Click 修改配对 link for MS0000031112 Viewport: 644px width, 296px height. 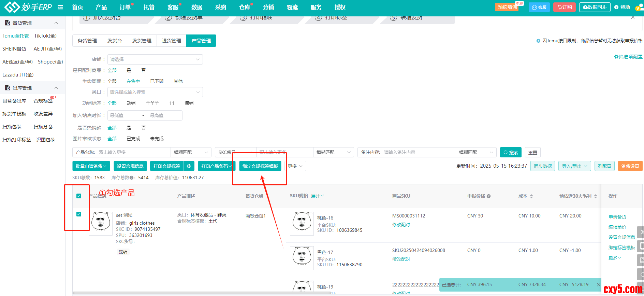401,225
